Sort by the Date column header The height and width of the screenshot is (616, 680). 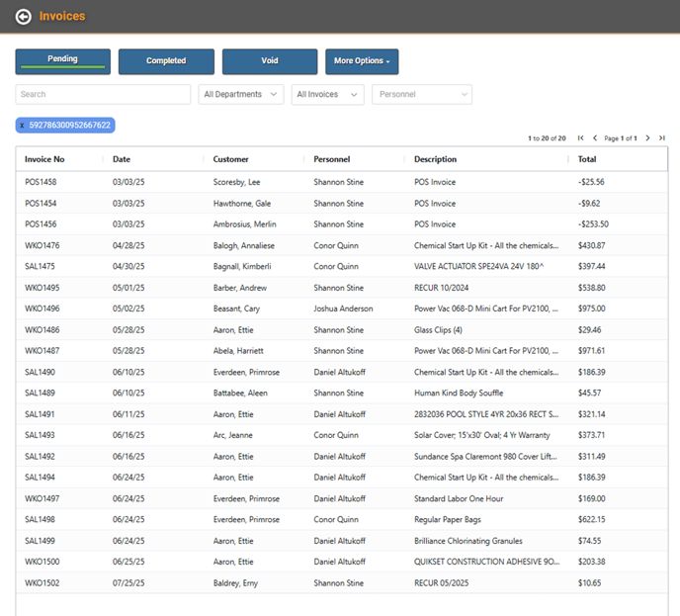122,159
